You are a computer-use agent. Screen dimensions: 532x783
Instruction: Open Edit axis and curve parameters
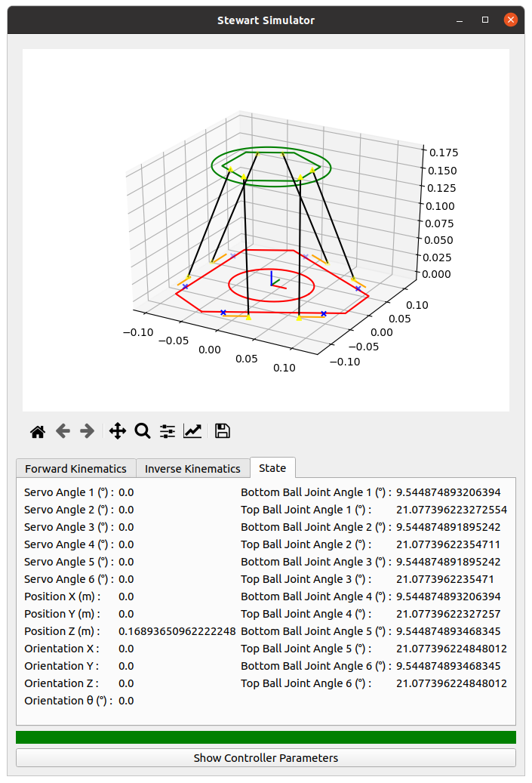(x=192, y=431)
